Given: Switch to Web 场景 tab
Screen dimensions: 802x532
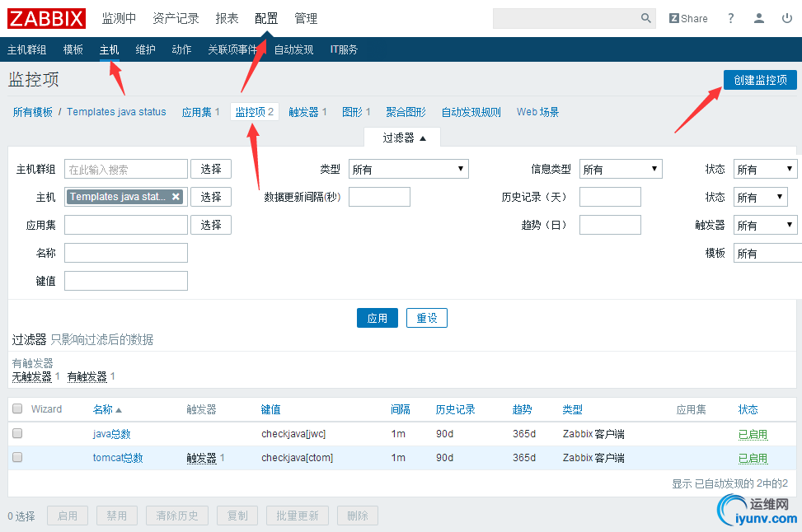Looking at the screenshot, I should (x=537, y=112).
